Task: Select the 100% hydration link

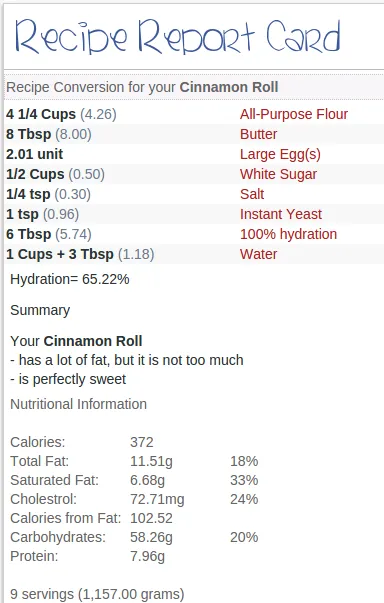Action: (288, 234)
